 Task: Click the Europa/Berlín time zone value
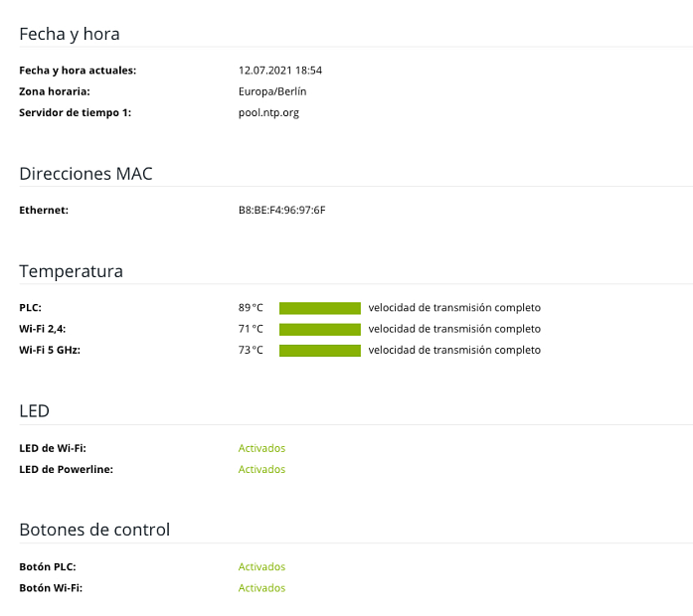(272, 91)
